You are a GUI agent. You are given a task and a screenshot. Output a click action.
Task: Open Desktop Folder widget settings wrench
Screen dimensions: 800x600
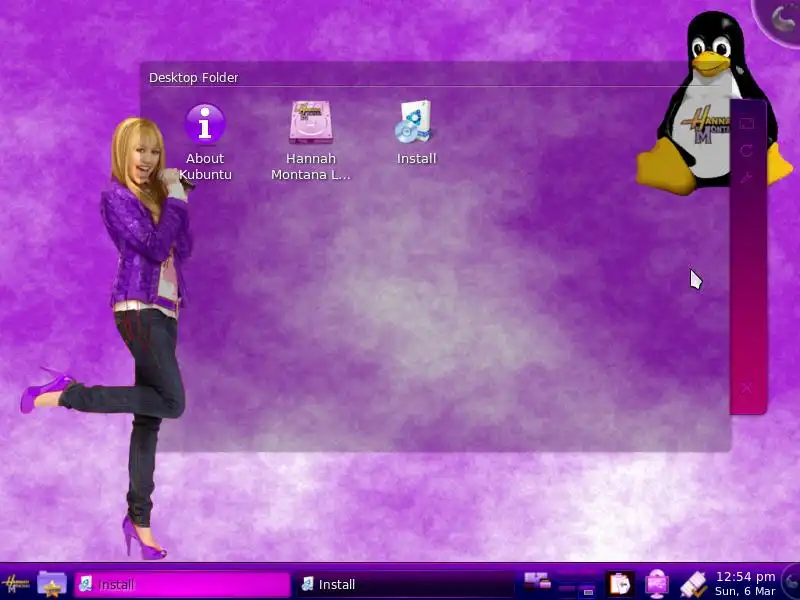747,177
